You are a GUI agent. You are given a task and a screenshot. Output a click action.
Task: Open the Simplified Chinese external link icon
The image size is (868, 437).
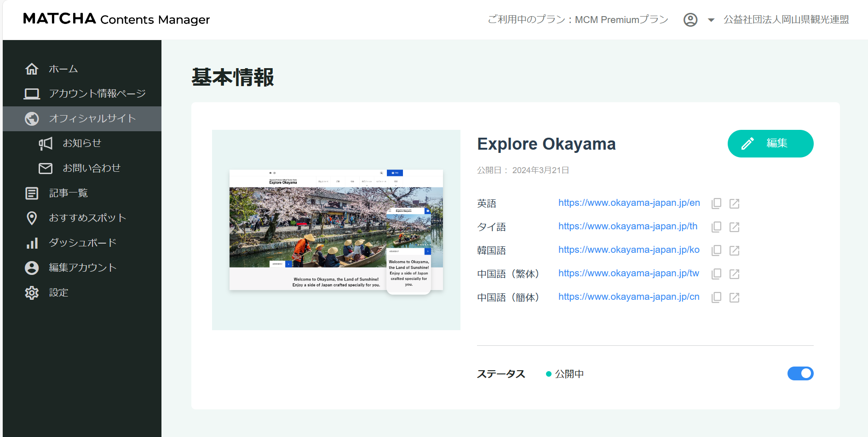pos(735,297)
